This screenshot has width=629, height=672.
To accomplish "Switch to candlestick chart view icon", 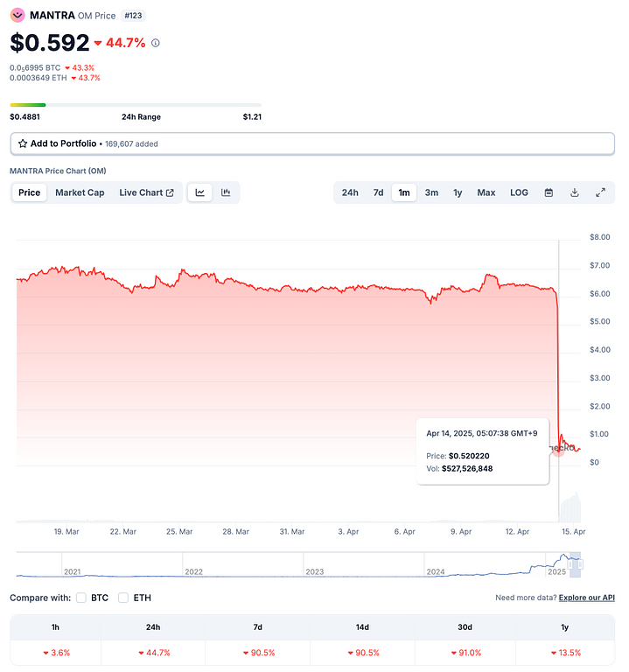I will coord(226,192).
